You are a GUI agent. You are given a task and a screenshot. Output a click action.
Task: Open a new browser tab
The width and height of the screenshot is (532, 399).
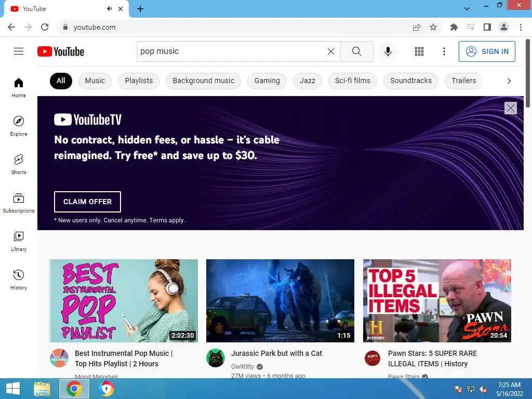click(x=140, y=9)
